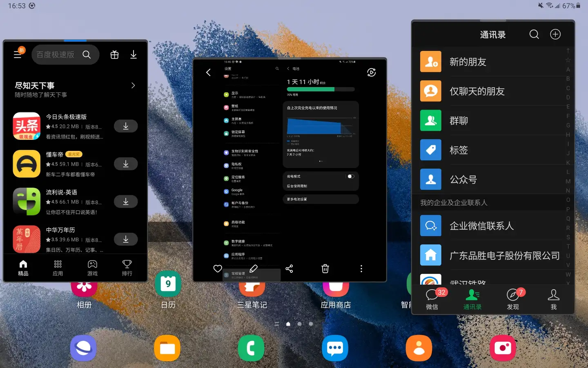The image size is (588, 368).
Task: Open 群聊 group chats entry
Action: [x=490, y=121]
